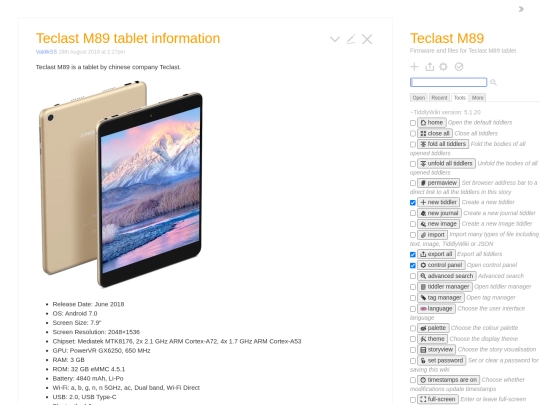Image resolution: width=540 pixels, height=405 pixels.
Task: Click the Teclast M89 tablet information title
Action: click(x=128, y=38)
